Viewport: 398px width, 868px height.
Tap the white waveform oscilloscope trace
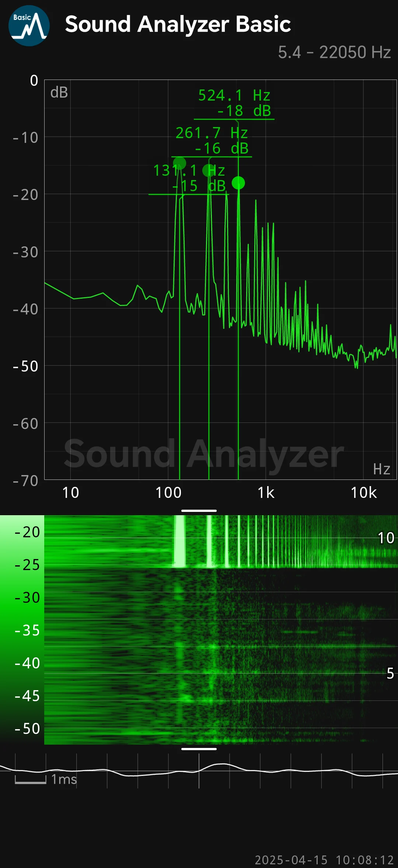221,765
